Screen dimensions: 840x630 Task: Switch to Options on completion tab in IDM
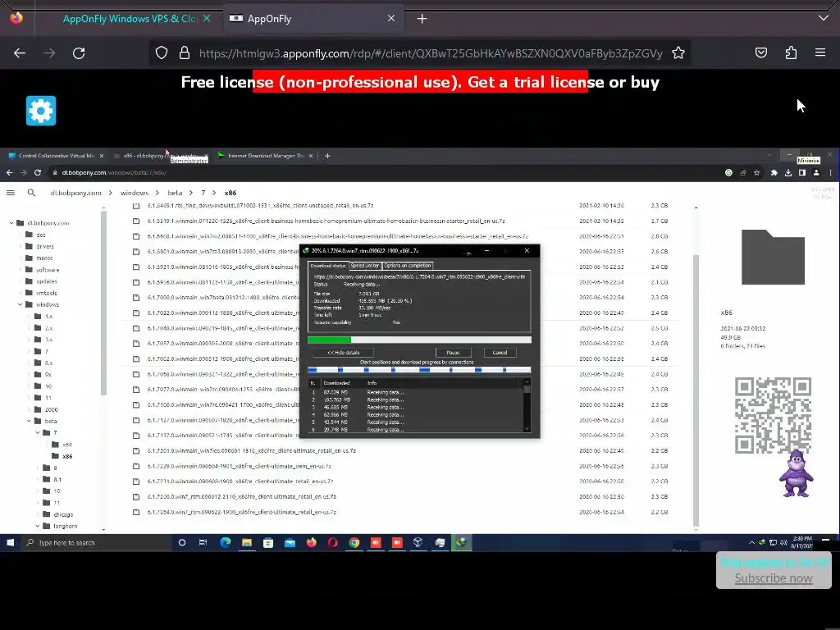(407, 266)
